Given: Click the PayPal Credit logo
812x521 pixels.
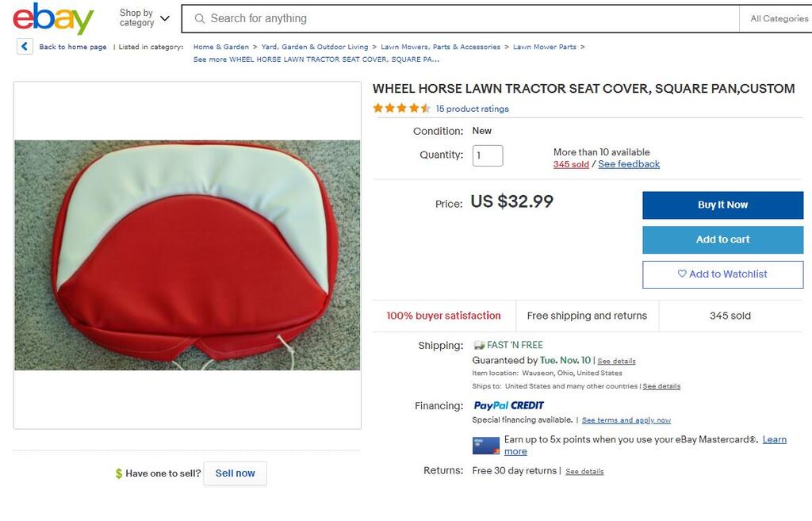Looking at the screenshot, I should (x=508, y=406).
